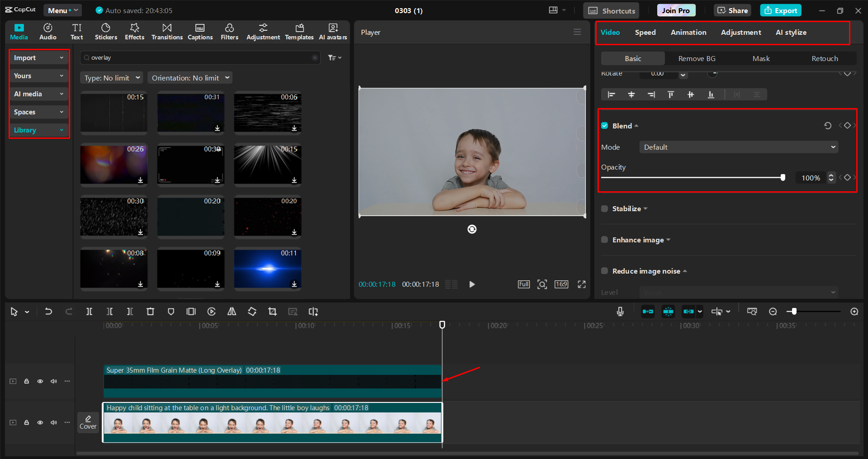Viewport: 868px width, 459px height.
Task: Open the Templates panel
Action: click(299, 32)
